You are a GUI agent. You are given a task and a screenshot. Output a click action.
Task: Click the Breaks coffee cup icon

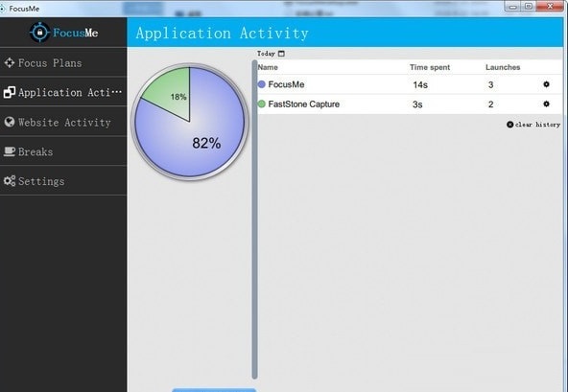[9, 151]
